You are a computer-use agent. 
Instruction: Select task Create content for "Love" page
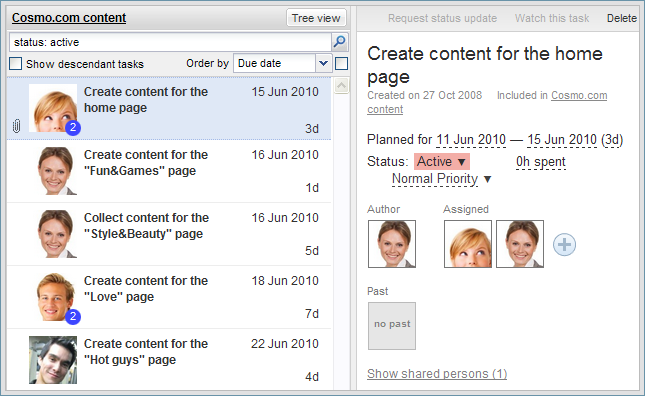tap(169, 297)
